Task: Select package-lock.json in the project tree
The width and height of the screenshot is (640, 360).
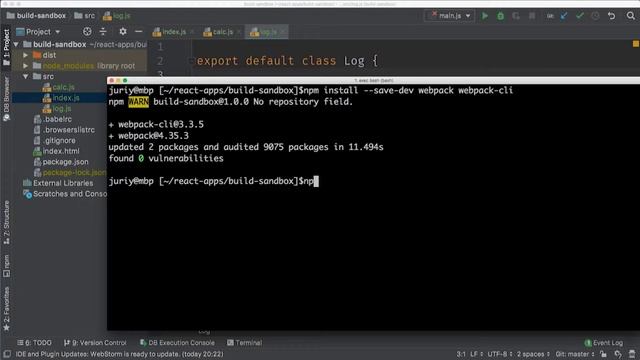Action: click(70, 173)
